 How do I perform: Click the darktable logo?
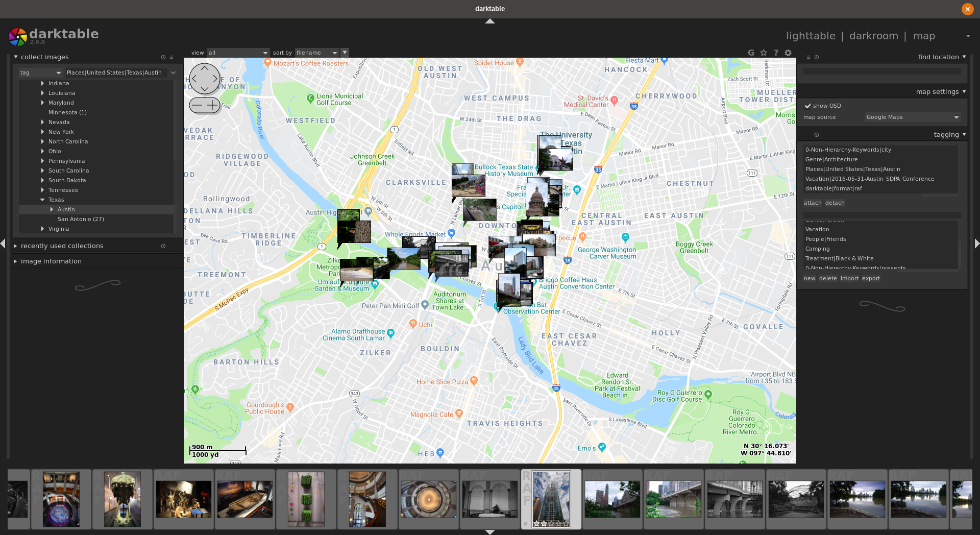coord(18,37)
